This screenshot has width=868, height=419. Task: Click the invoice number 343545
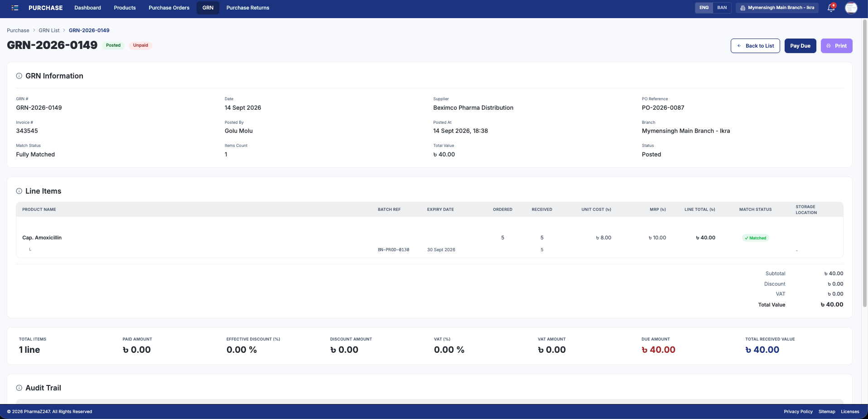(x=27, y=131)
